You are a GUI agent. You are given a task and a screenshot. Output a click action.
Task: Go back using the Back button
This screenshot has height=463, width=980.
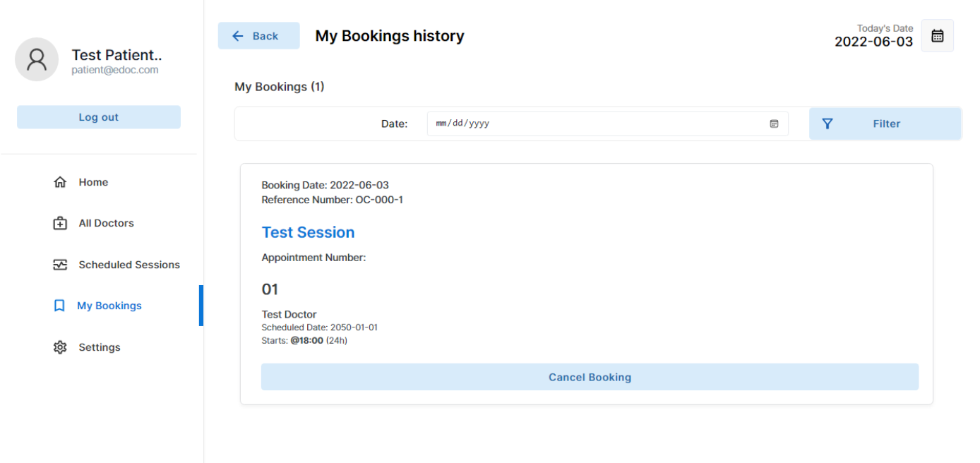pos(258,36)
